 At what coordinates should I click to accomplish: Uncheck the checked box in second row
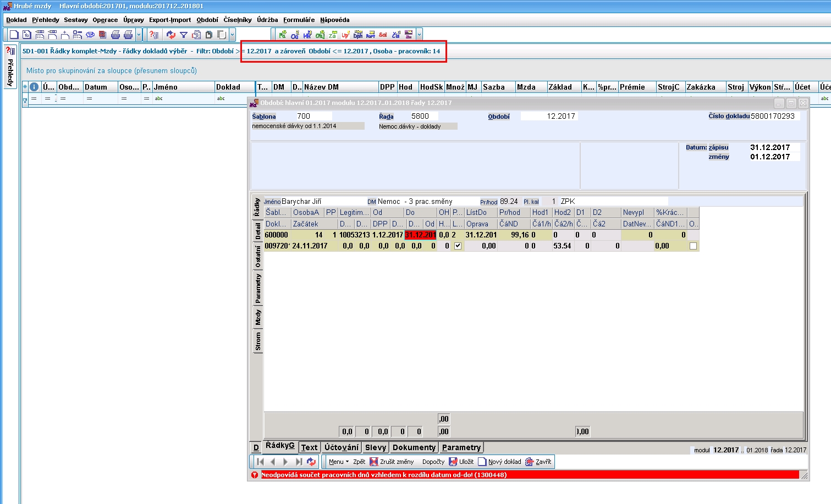point(458,246)
